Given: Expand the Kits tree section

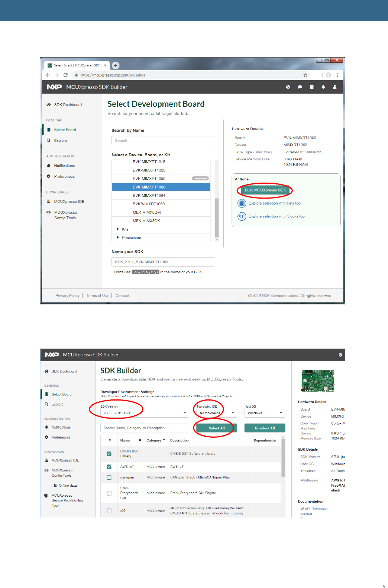Looking at the screenshot, I should [118, 229].
